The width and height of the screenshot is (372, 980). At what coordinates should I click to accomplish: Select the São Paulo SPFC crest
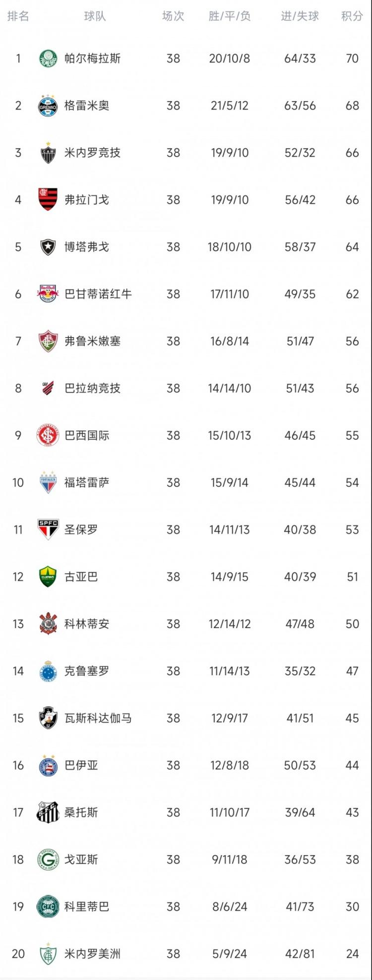pyautogui.click(x=48, y=529)
